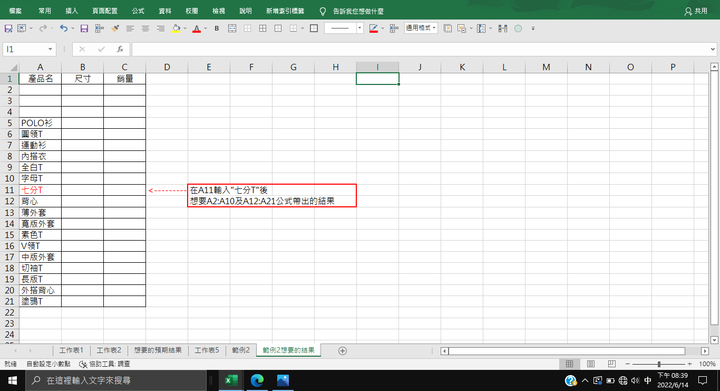Apply yellow fill color bucket
Image resolution: width=720 pixels, height=391 pixels.
(176, 28)
